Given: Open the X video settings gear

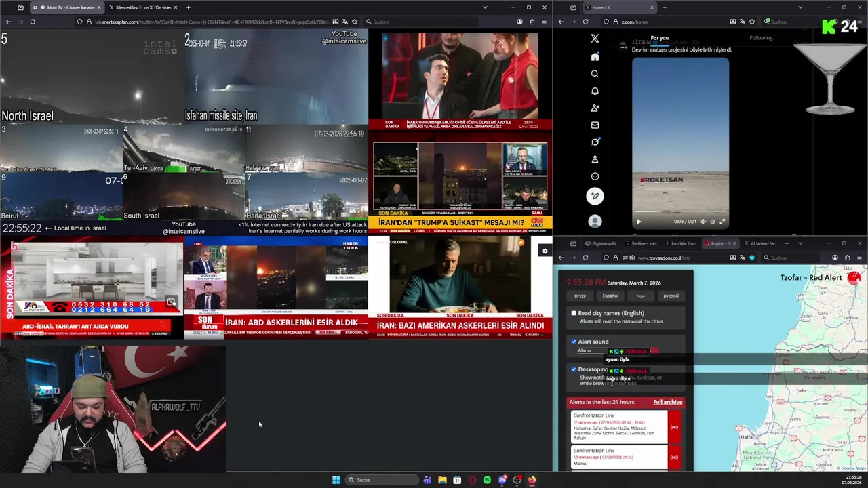Looking at the screenshot, I should [712, 222].
